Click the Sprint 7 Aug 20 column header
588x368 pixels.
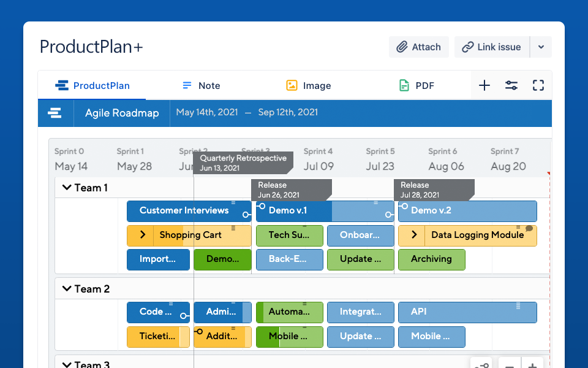(x=508, y=159)
